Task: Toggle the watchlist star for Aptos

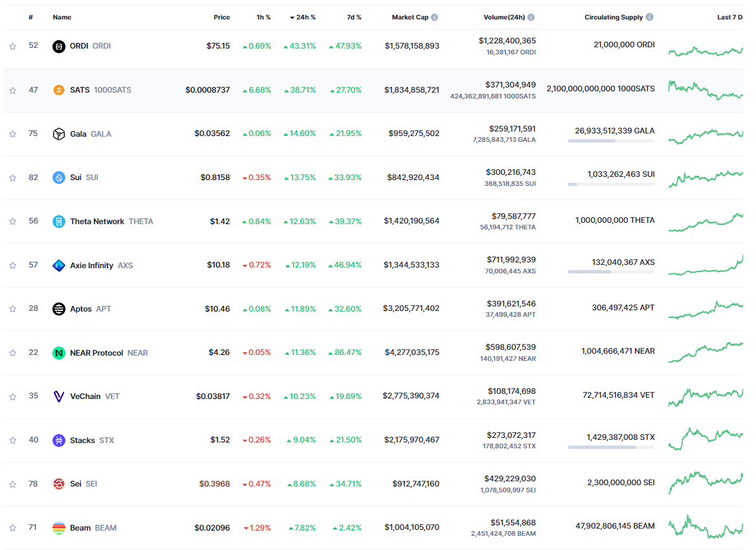Action: 12,310
